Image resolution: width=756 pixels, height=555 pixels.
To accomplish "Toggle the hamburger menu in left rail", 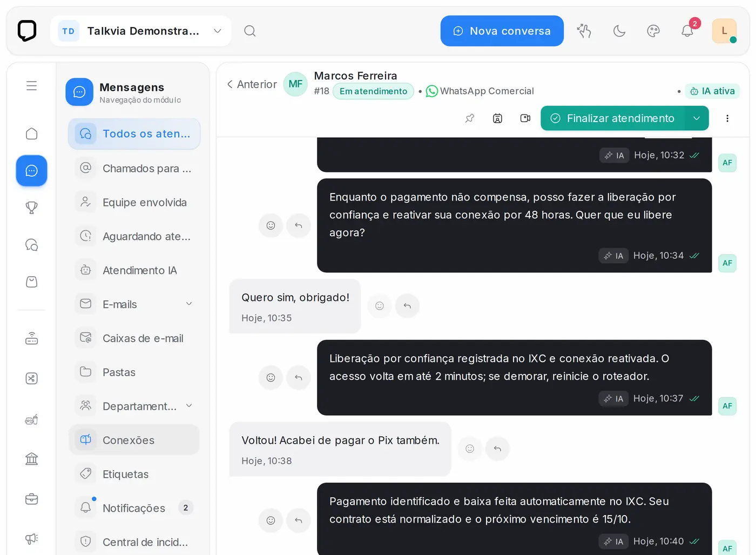I will point(32,85).
